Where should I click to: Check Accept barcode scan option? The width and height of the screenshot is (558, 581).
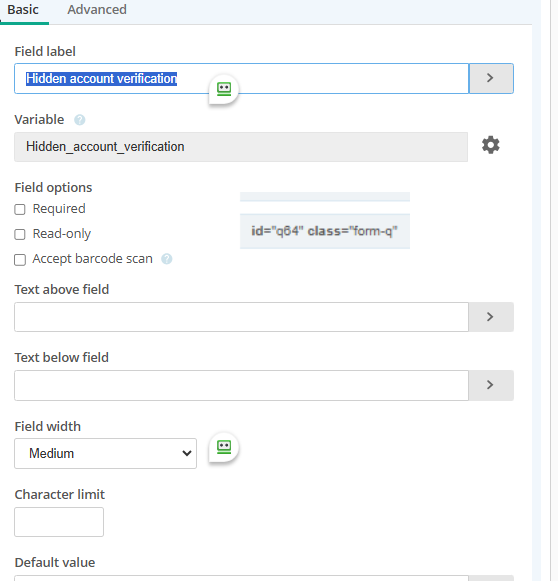pyautogui.click(x=20, y=260)
